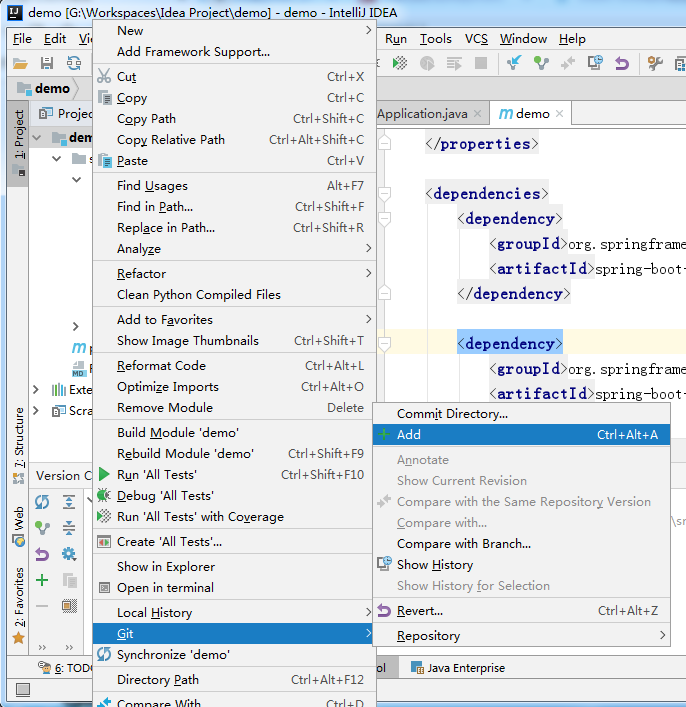686x707 pixels.
Task: Click the Save All toolbar icon
Action: pos(47,63)
